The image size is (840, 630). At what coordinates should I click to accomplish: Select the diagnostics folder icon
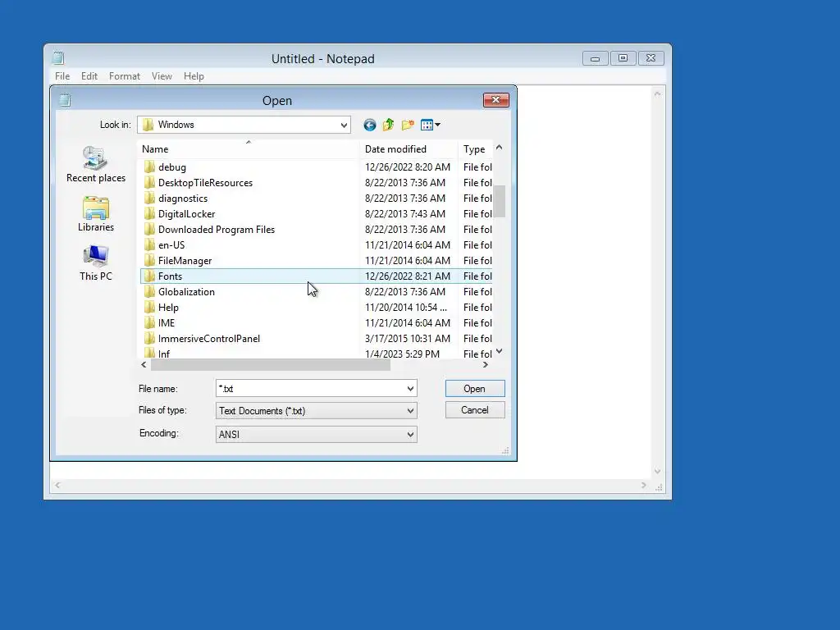(x=149, y=199)
